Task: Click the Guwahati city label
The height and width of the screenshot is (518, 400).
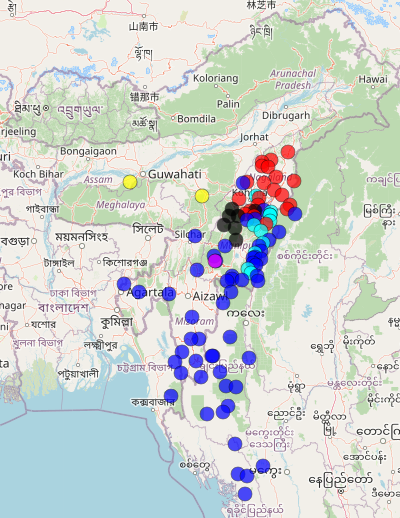Action: pos(175,174)
